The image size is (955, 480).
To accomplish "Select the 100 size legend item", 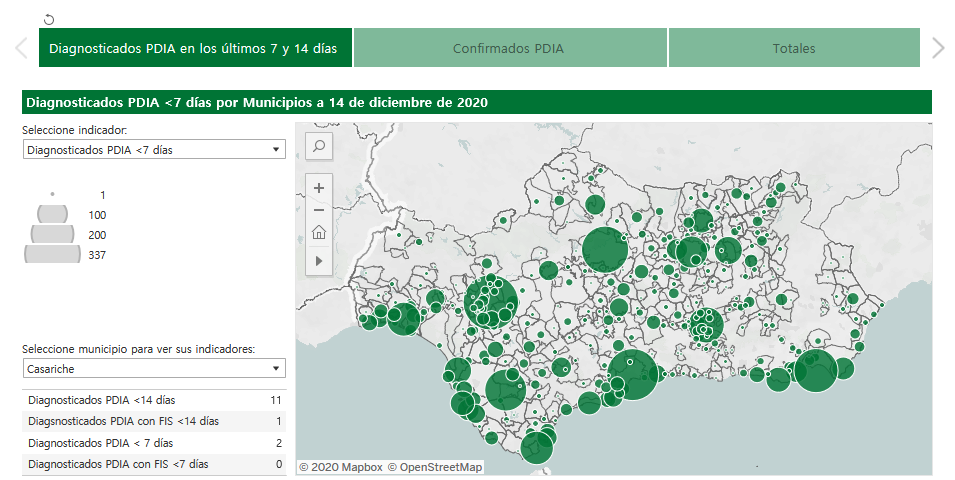I will pos(52,215).
